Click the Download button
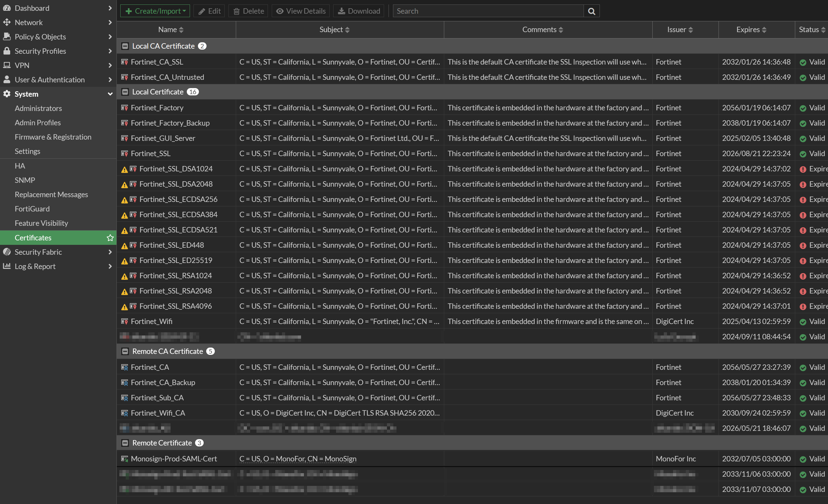Image resolution: width=828 pixels, height=504 pixels. [359, 11]
